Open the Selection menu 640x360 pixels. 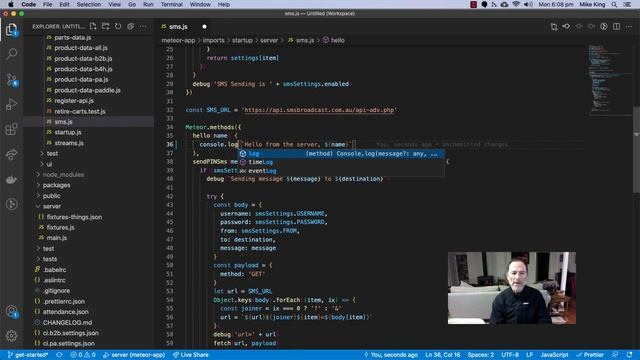89,4
